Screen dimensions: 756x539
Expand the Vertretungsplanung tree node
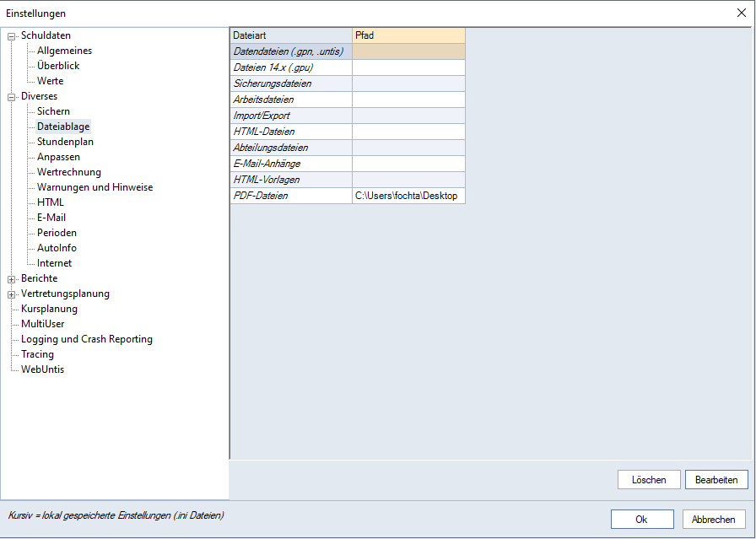click(x=12, y=294)
